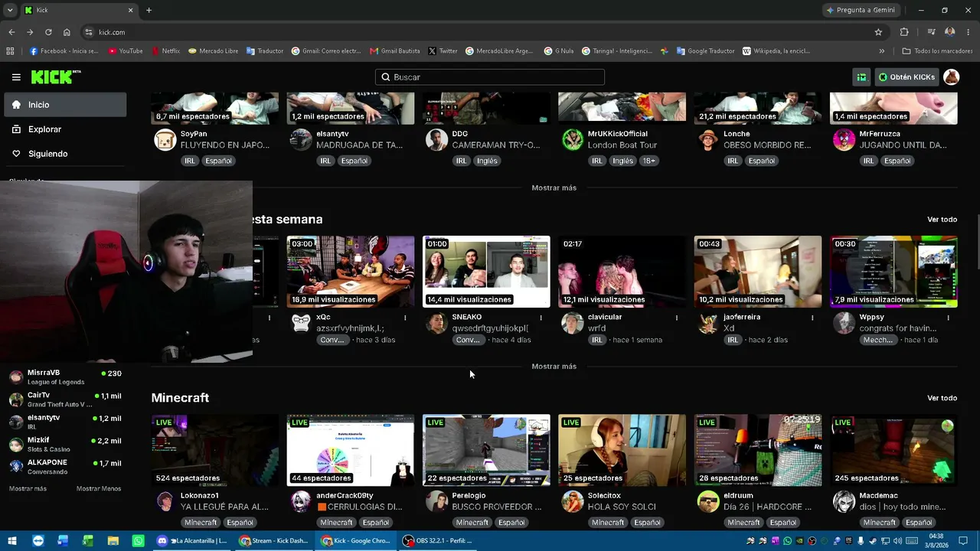This screenshot has width=980, height=551.
Task: Click 'Ver todo' for the Minecraft section
Action: pyautogui.click(x=942, y=398)
